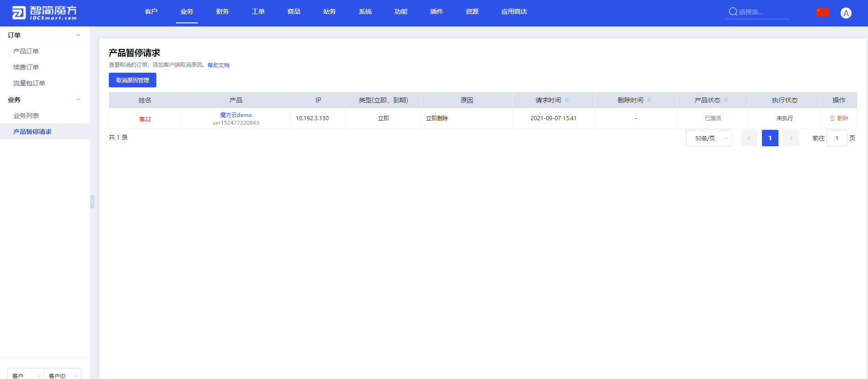Go to 业务列表 in sidebar
Image resolution: width=868 pixels, height=379 pixels.
click(26, 116)
